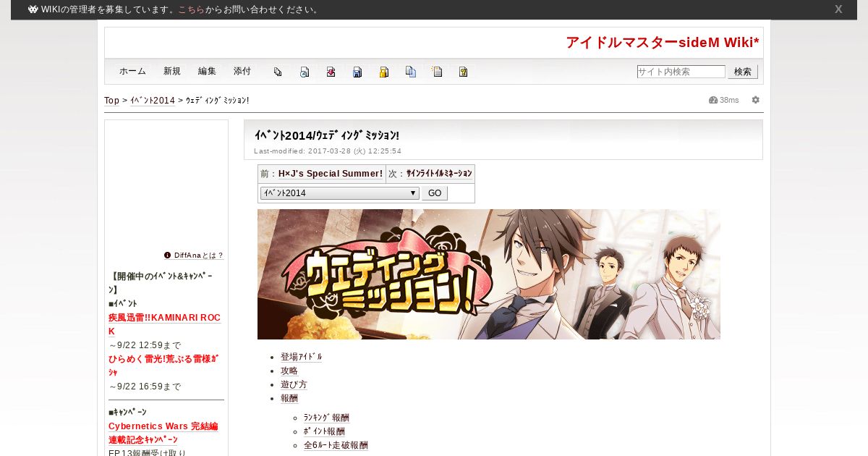Click the page title ｲﾍﾞﾝﾄ2014/ｳｪﾃﾞｨﾝｸﾞﾐｯｼｮﾝ! heading
The image size is (868, 456).
[x=327, y=135]
